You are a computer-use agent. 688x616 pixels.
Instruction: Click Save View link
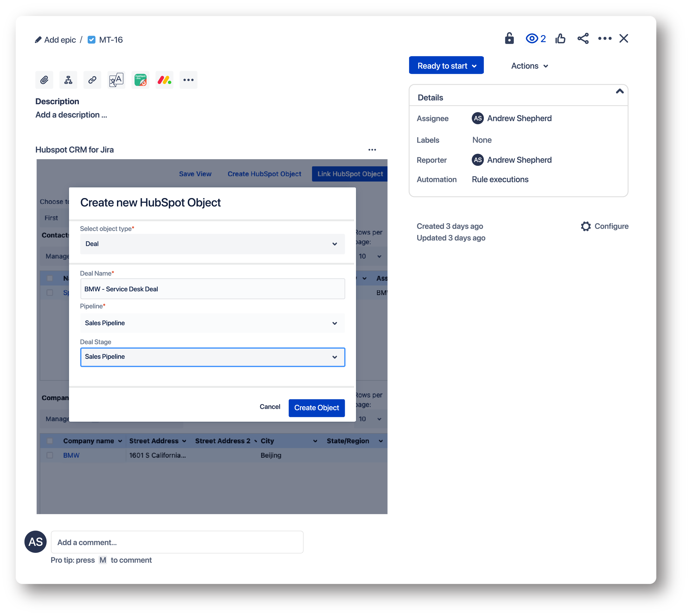point(195,174)
